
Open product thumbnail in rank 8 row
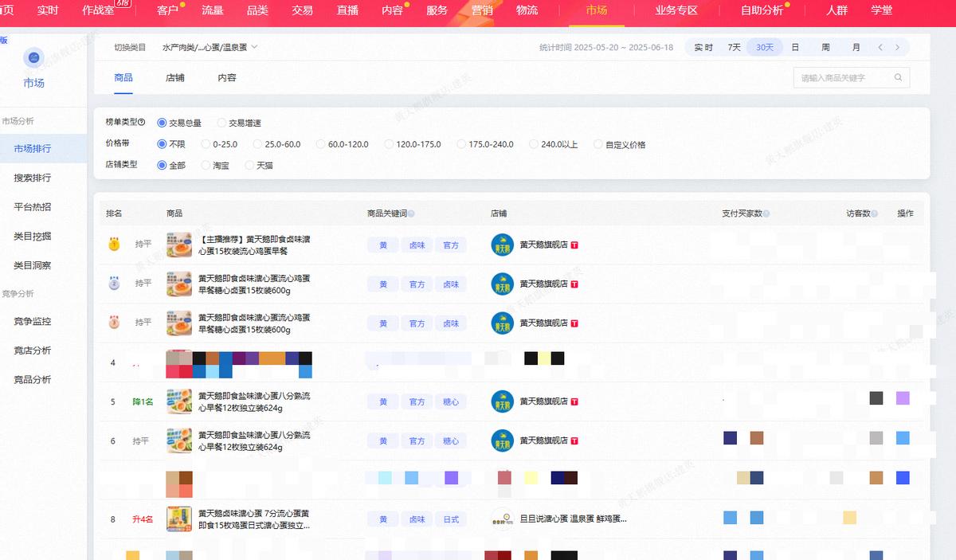[x=179, y=519]
